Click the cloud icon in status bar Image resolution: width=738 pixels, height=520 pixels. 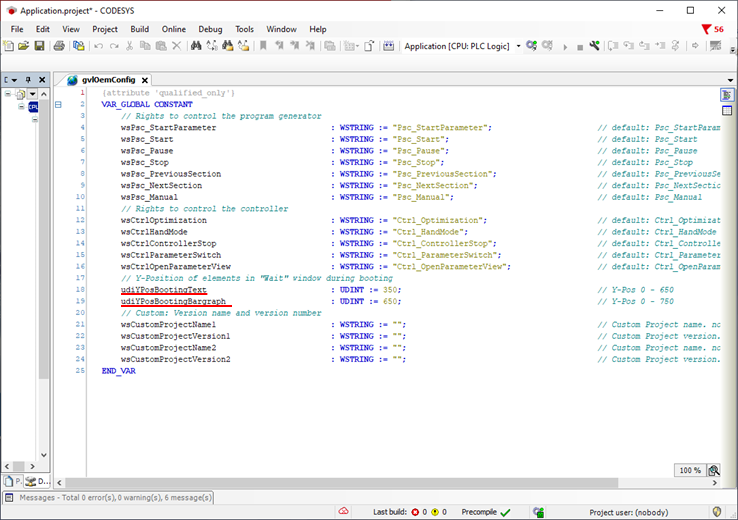(343, 512)
